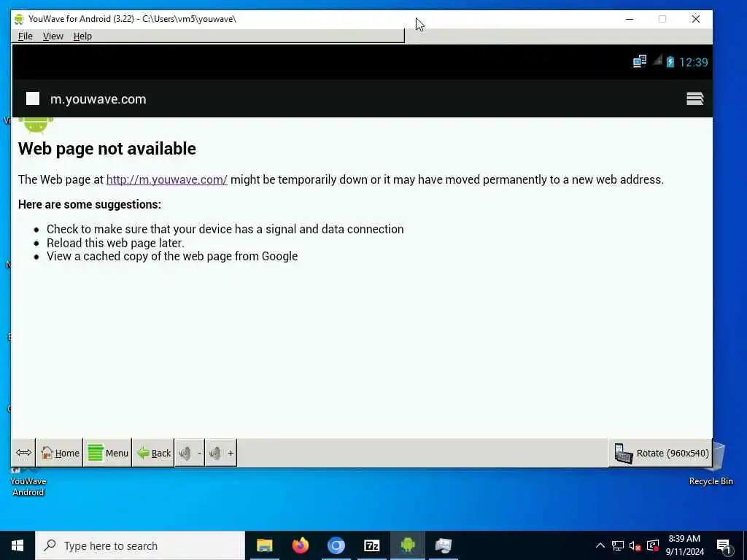Click the battery charging icon in Android status bar
The width and height of the screenshot is (747, 560).
pyautogui.click(x=670, y=62)
